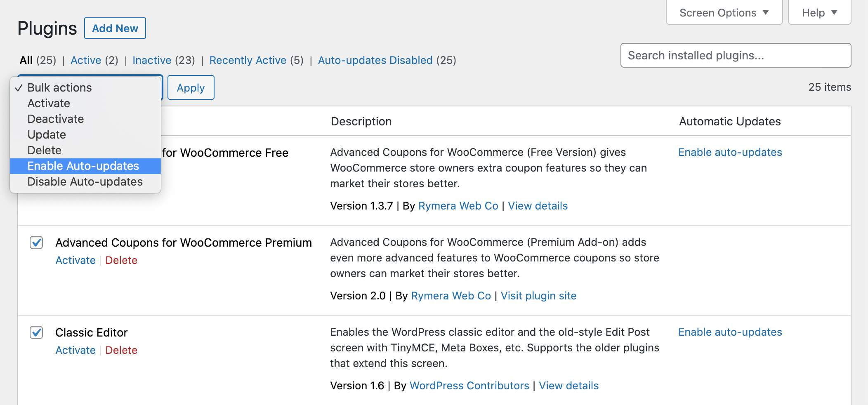Image resolution: width=868 pixels, height=405 pixels.
Task: Uncheck the Classic Editor checkbox
Action: [36, 332]
